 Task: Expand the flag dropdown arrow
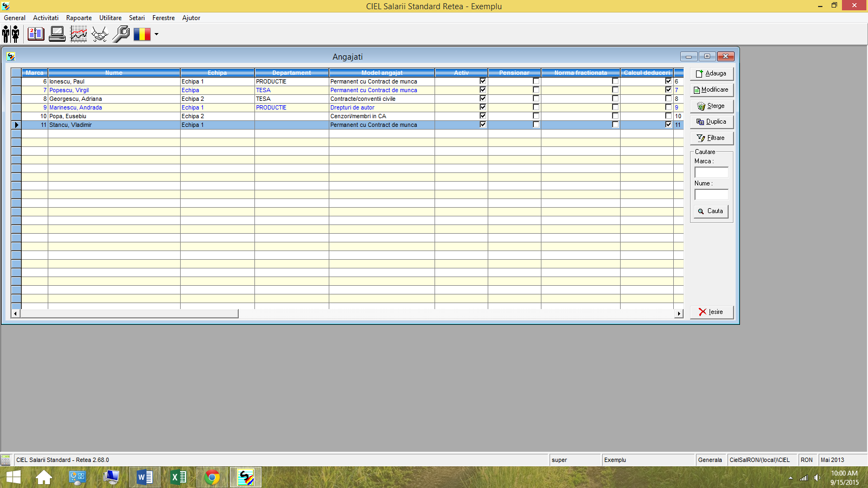156,34
